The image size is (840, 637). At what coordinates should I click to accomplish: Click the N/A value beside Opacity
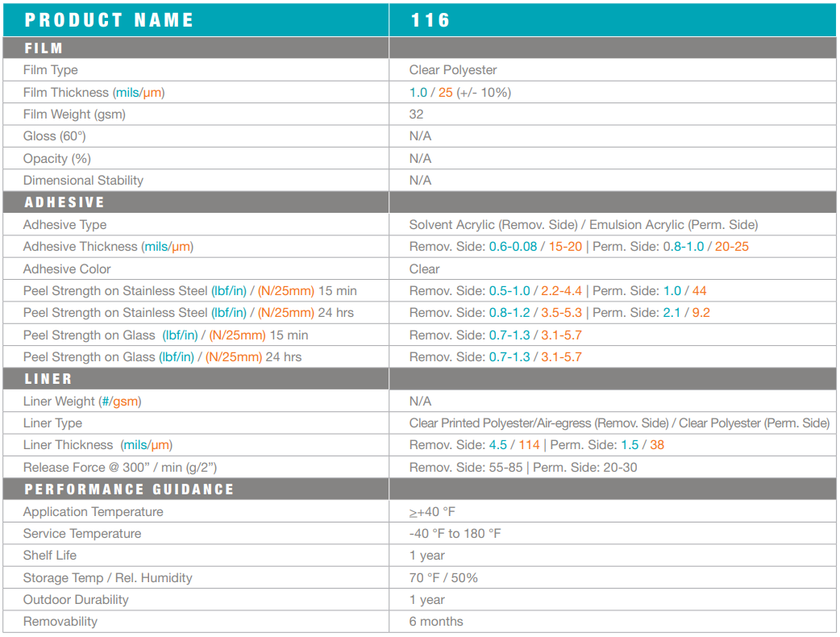click(421, 159)
